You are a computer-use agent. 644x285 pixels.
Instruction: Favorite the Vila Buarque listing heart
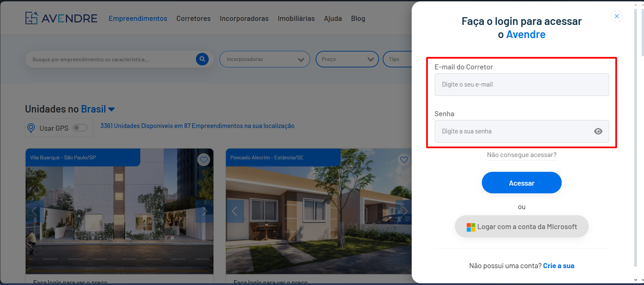[x=204, y=160]
